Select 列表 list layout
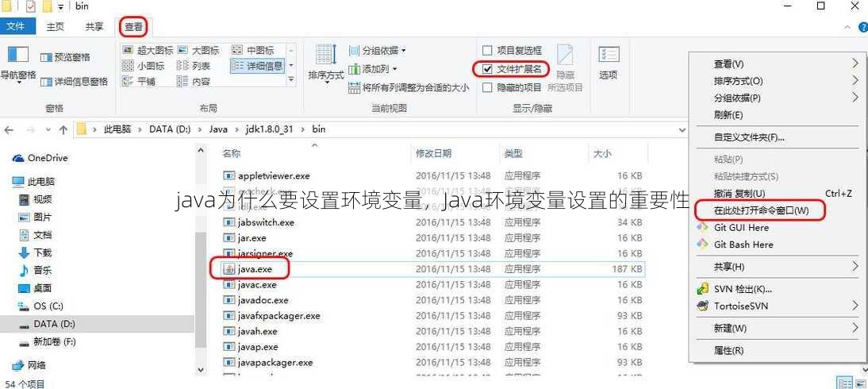 [193, 66]
